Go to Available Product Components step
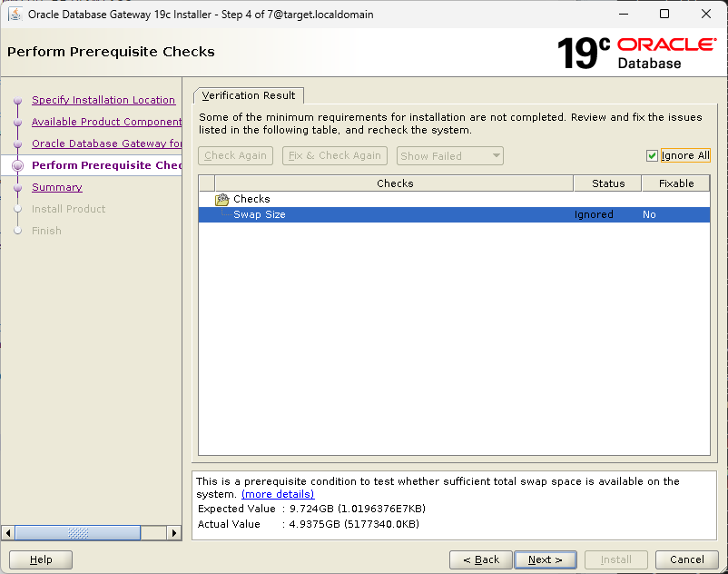 click(107, 122)
